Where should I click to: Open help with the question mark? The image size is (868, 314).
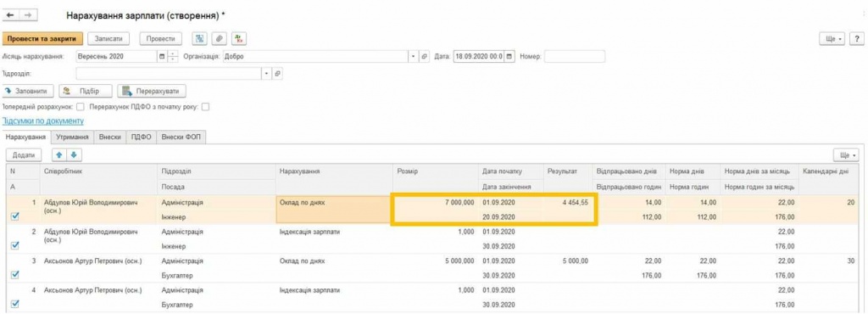click(857, 39)
